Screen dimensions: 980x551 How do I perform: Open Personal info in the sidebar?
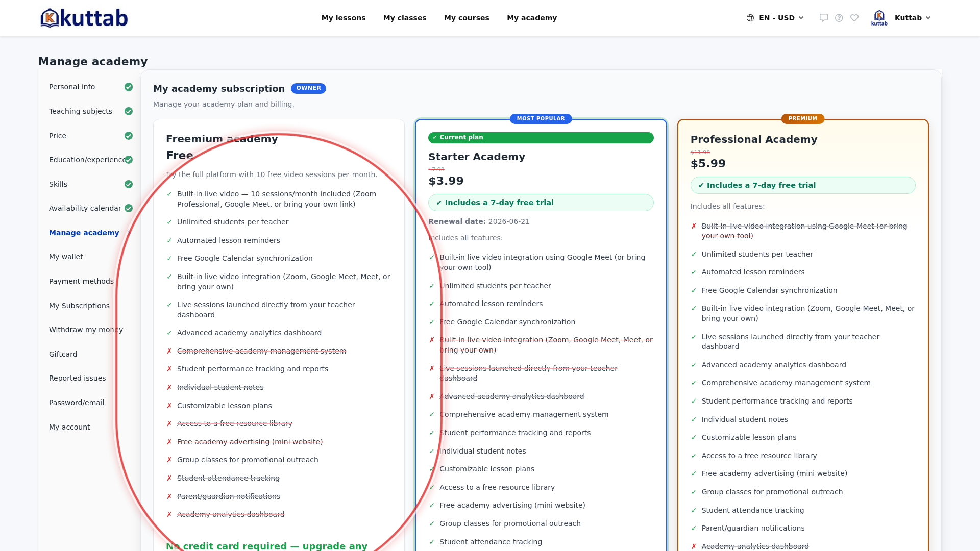coord(72,87)
